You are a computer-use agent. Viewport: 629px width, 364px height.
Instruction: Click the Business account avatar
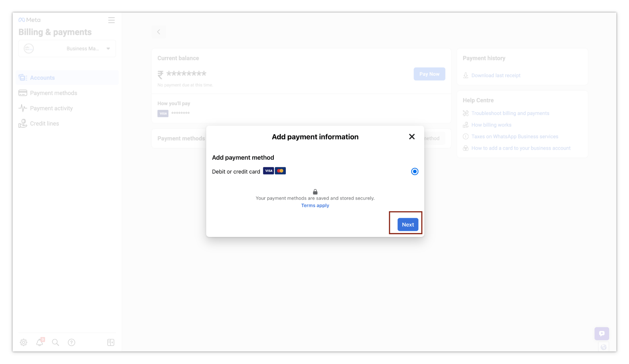(x=29, y=49)
